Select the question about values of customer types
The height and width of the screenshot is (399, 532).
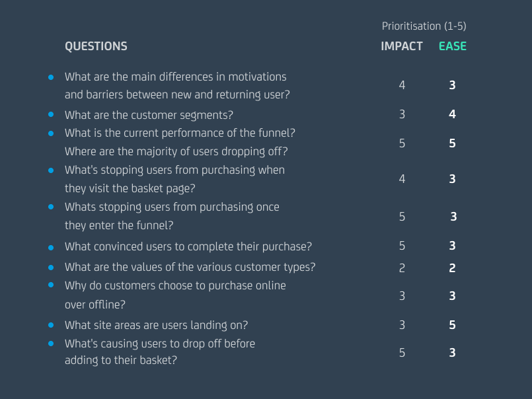pos(190,268)
